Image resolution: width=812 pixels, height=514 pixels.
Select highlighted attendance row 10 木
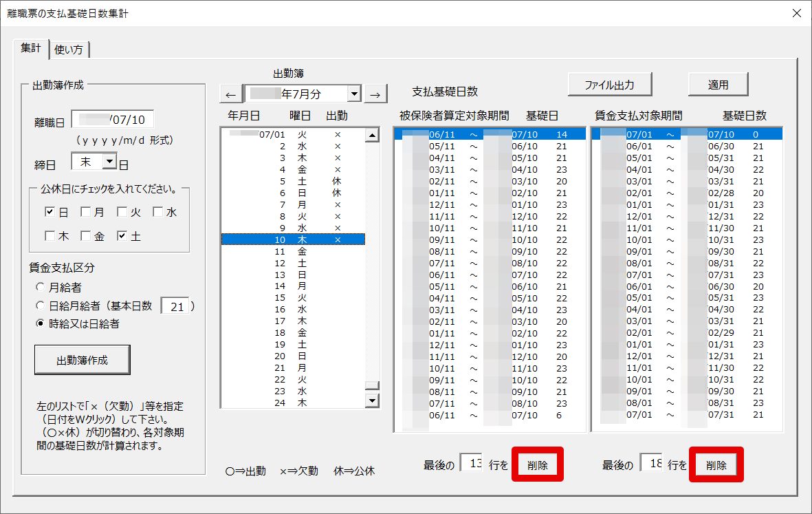[293, 240]
